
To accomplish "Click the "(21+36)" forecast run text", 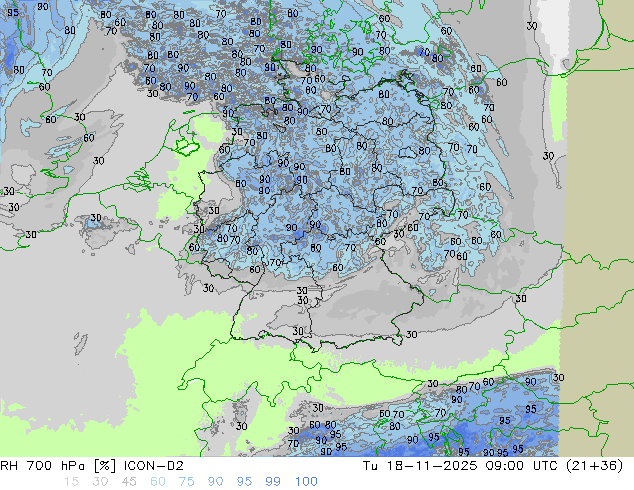I will click(x=594, y=466).
